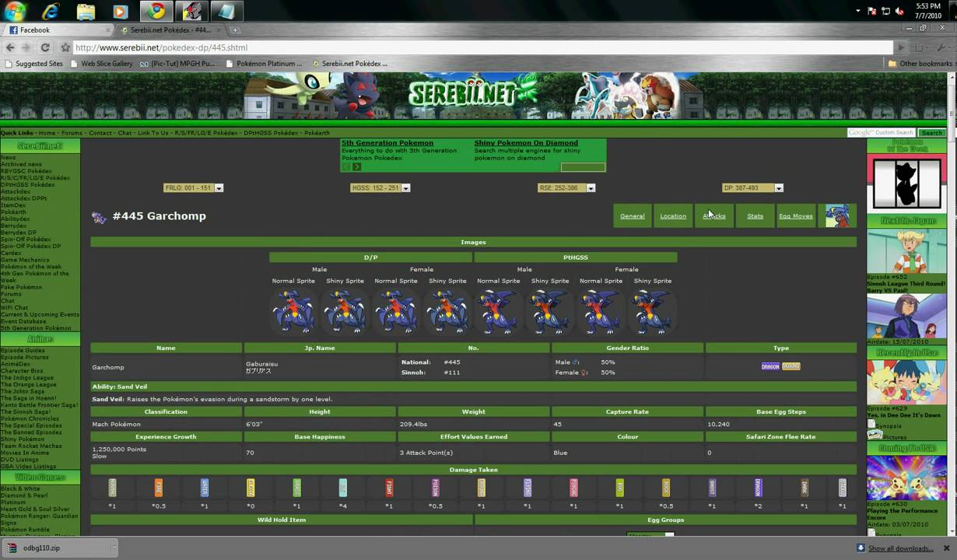The width and height of the screenshot is (957, 560).
Task: Open the HGSS: 152 - 251 dropdown
Action: (380, 187)
